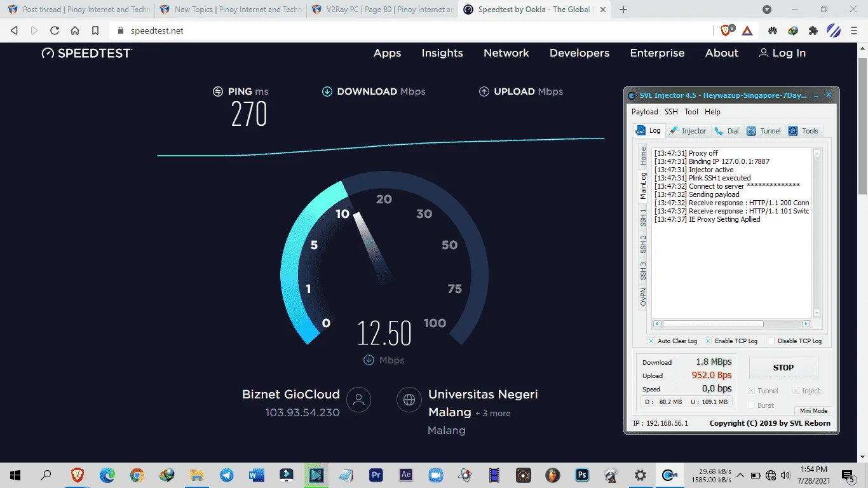The width and height of the screenshot is (868, 488).
Task: Bookmark this page with the bookmark icon
Action: tap(95, 30)
